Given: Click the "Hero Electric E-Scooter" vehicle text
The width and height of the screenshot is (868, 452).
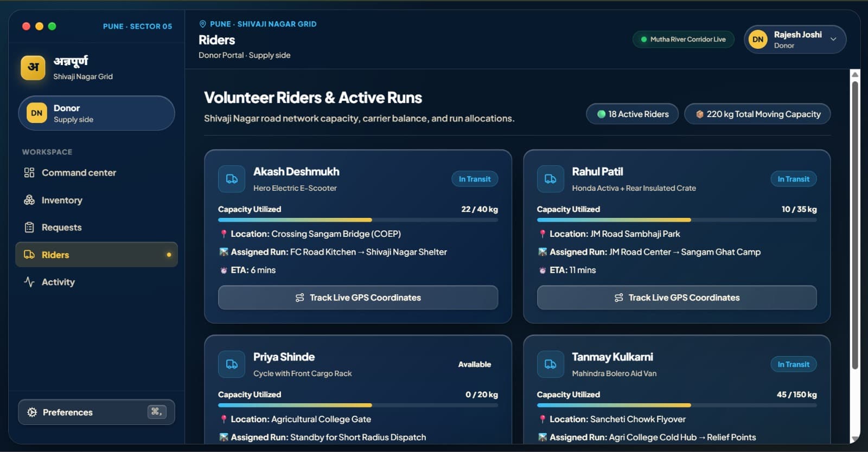Looking at the screenshot, I should [295, 188].
